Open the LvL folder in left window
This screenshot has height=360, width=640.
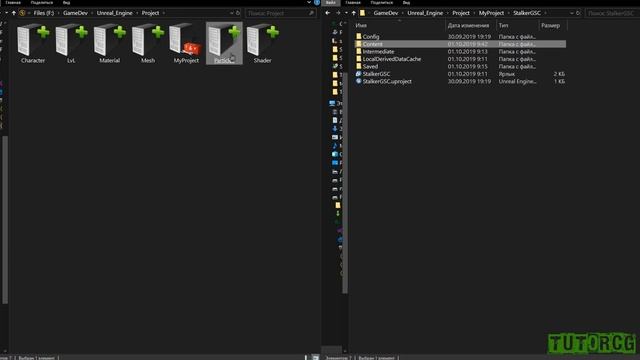click(71, 43)
